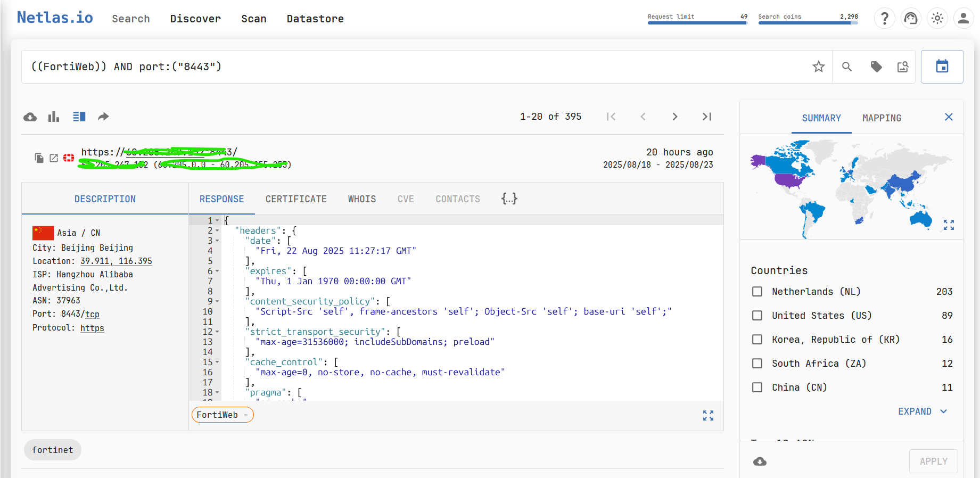
Task: Go to previous results page
Action: coord(643,117)
